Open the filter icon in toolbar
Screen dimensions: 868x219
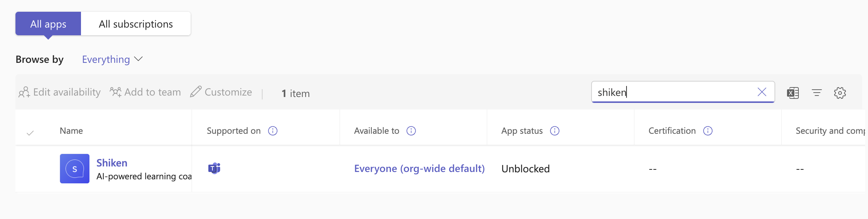(x=816, y=93)
